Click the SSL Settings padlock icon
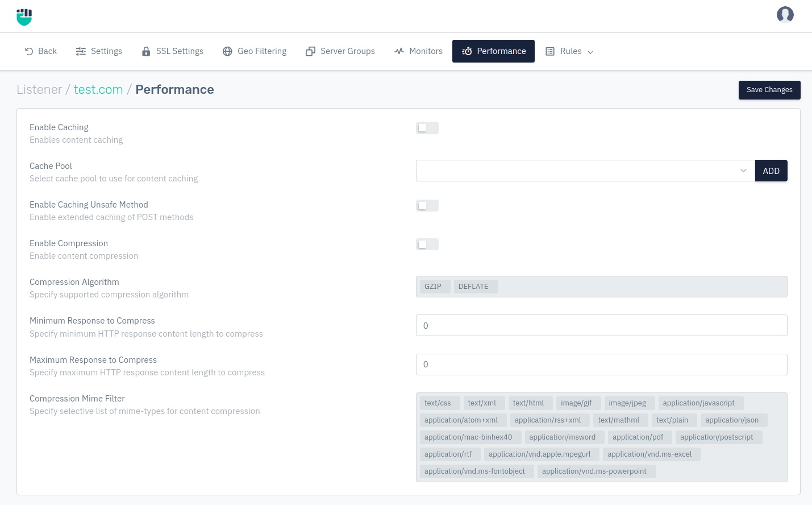The image size is (812, 505). coord(146,51)
